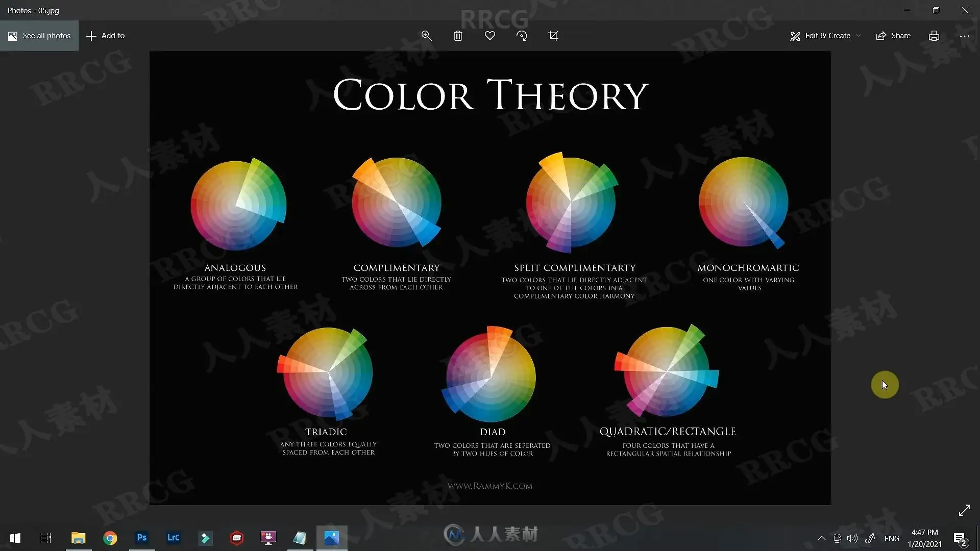The height and width of the screenshot is (551, 980).
Task: Zoom the photo with the magnifier icon
Action: [x=426, y=36]
